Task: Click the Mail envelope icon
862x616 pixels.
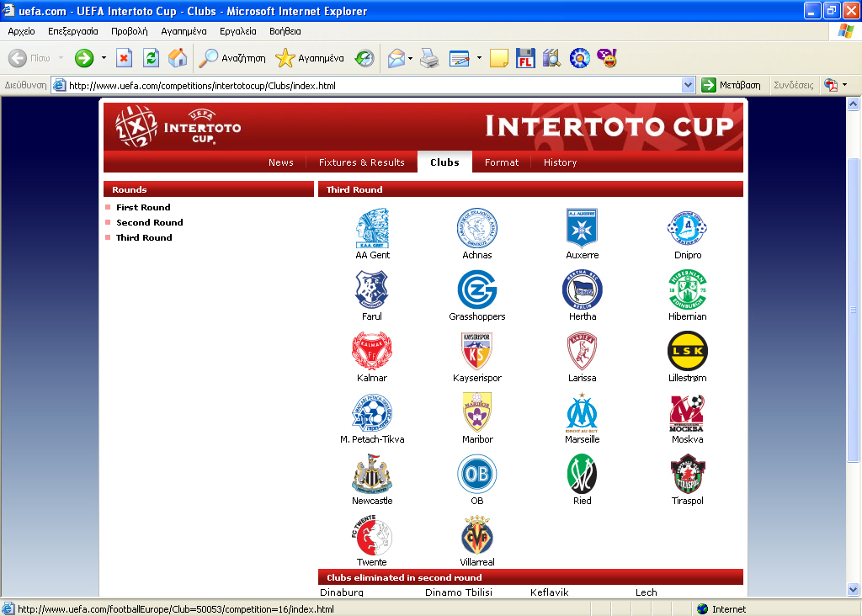Action: (x=396, y=58)
